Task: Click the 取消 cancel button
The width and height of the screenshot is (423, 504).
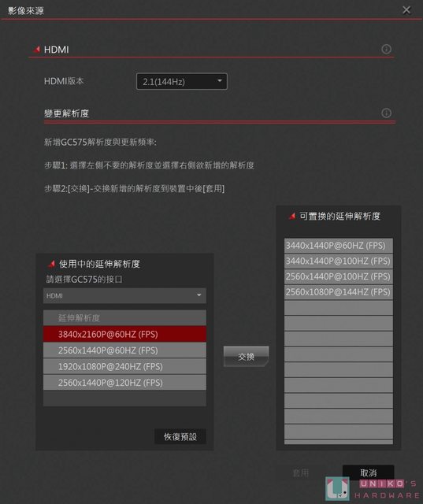Action: pyautogui.click(x=369, y=472)
